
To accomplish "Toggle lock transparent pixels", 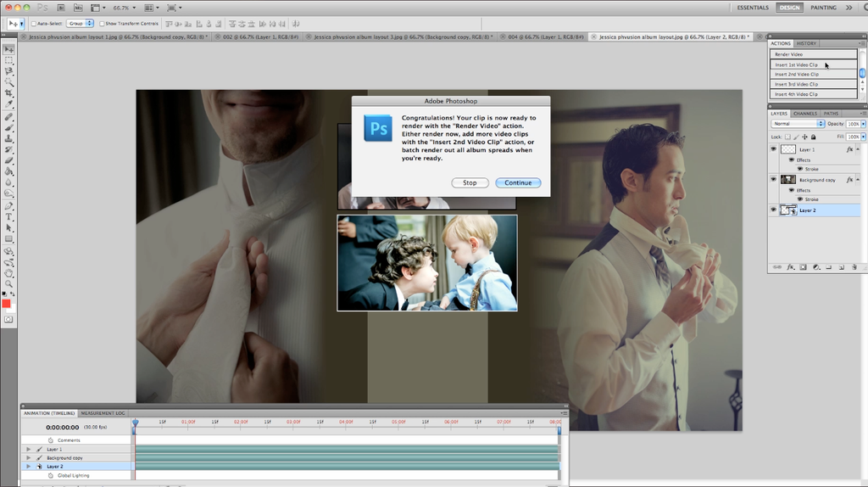I will tap(787, 137).
